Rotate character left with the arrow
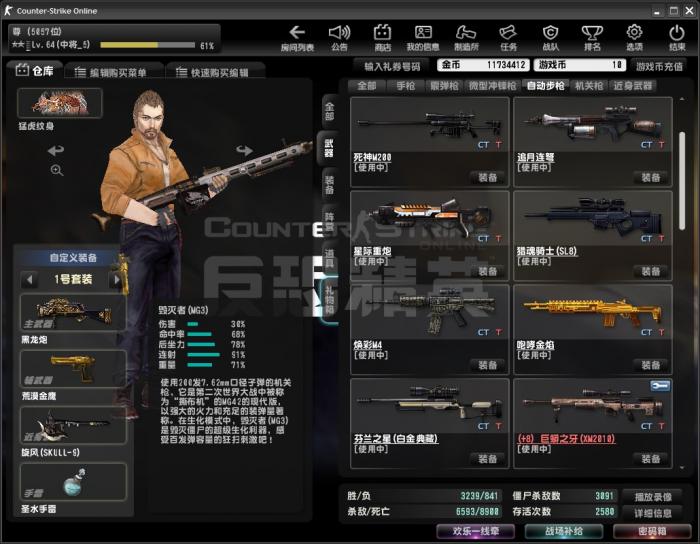The width and height of the screenshot is (700, 544). tap(56, 150)
